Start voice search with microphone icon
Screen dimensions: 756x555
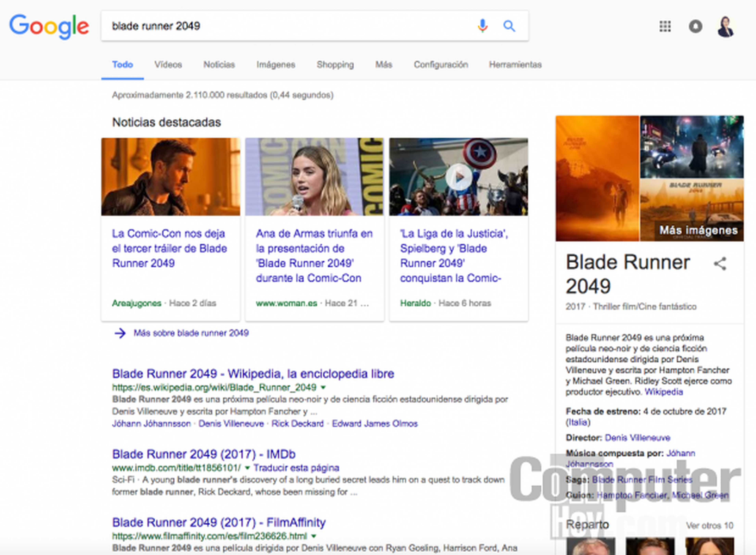pyautogui.click(x=483, y=26)
